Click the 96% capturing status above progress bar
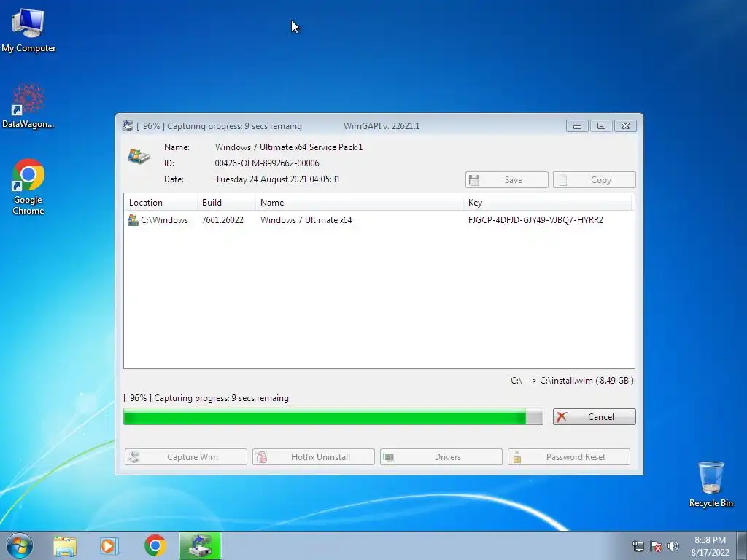The image size is (747, 560). tap(206, 398)
